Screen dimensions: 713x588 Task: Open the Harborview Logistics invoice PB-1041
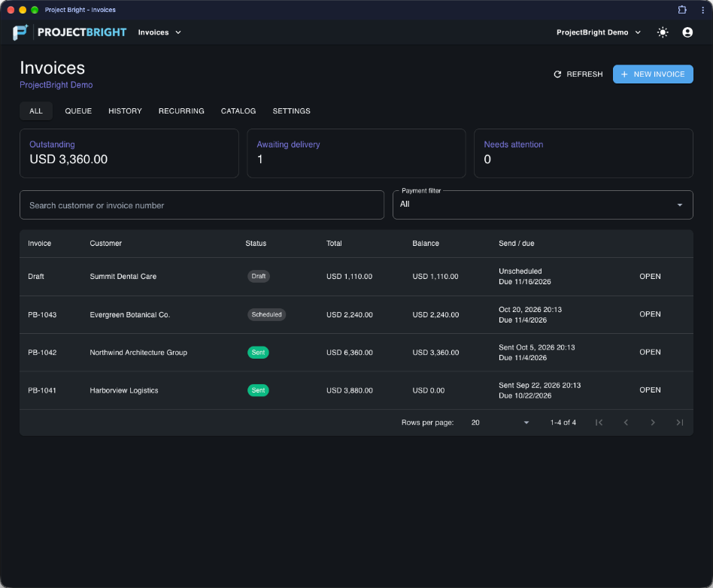point(650,390)
